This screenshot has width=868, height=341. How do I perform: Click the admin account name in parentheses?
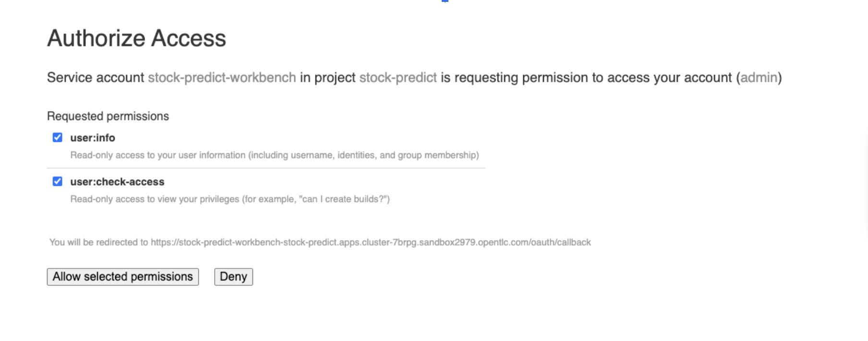(759, 77)
